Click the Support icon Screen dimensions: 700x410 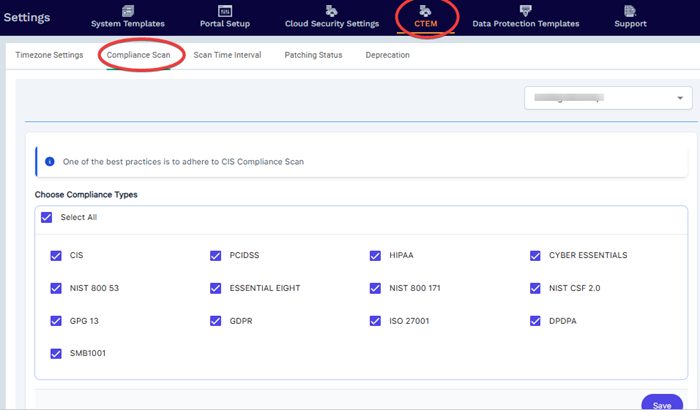click(x=629, y=10)
